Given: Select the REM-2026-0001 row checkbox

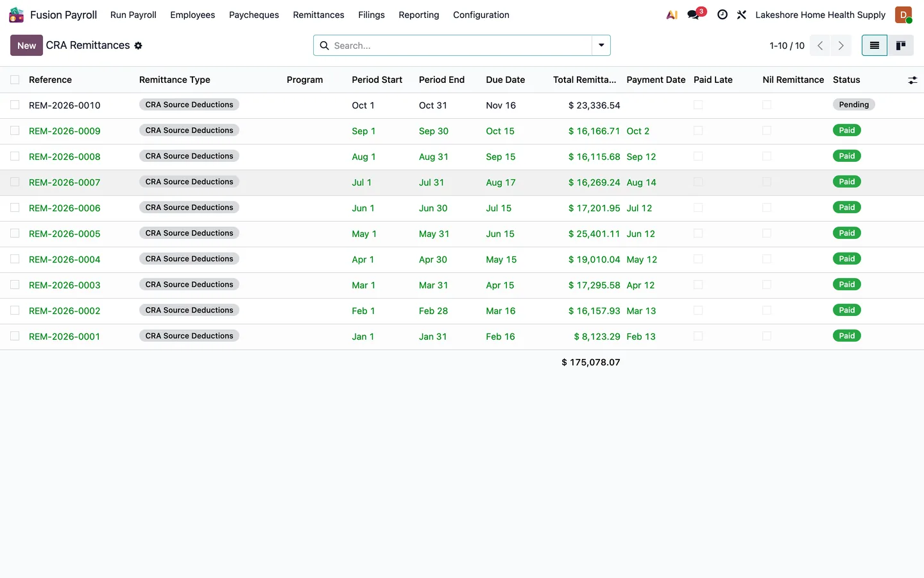Looking at the screenshot, I should click(x=15, y=336).
